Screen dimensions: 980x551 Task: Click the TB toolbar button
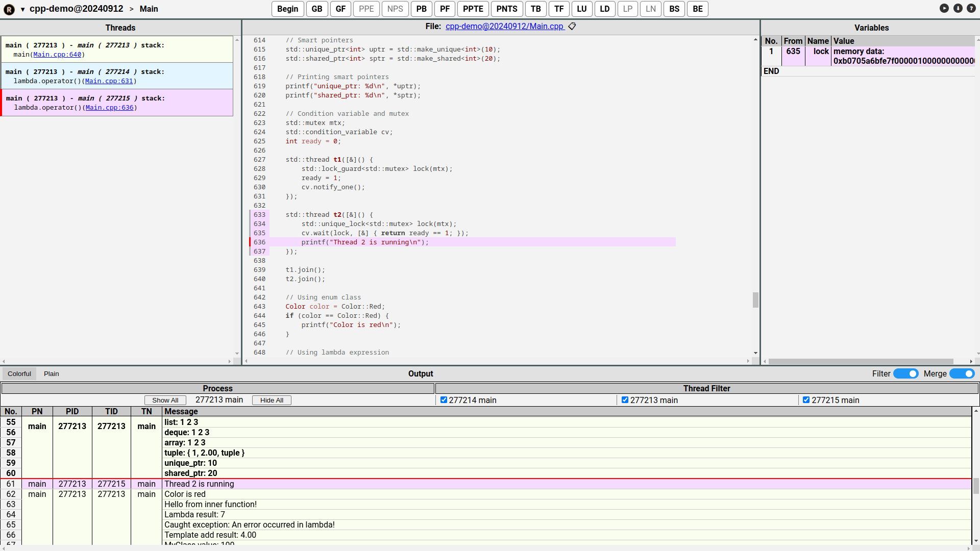click(536, 9)
